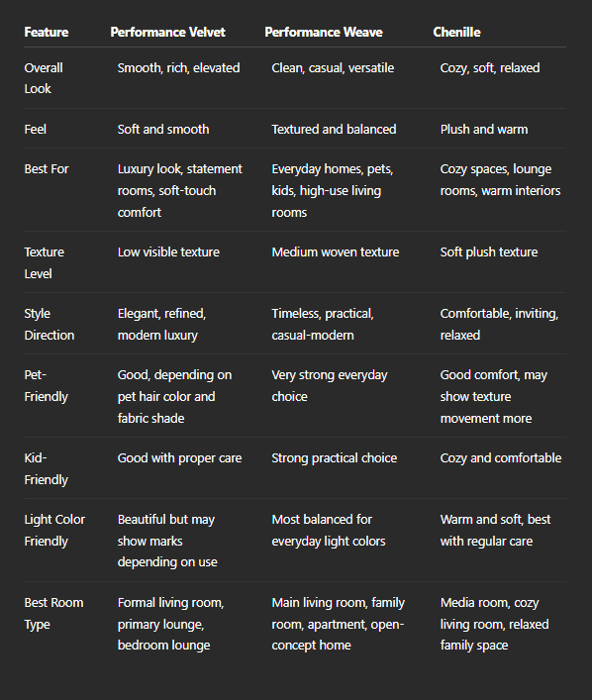
Task: Select the 'Smooth, rich, elevated' cell
Action: click(178, 68)
